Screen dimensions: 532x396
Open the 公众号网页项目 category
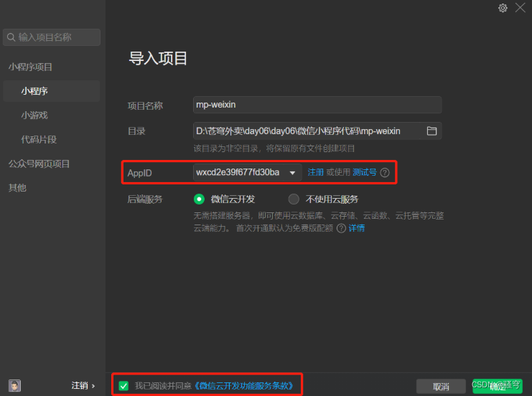39,164
